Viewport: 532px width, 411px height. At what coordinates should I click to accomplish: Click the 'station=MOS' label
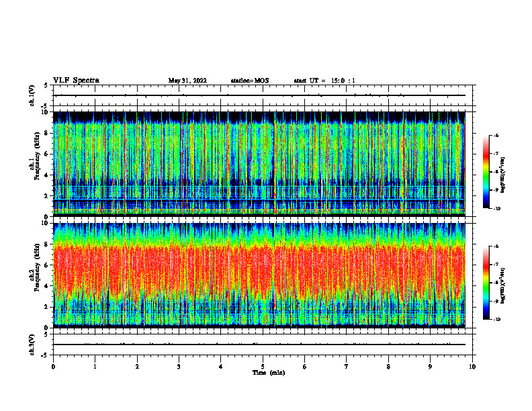pos(250,81)
